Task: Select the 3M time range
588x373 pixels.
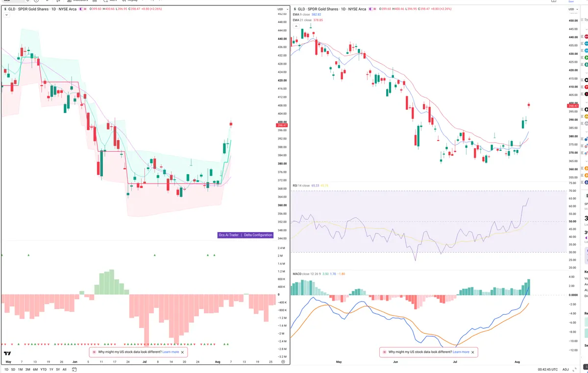Action: [27, 369]
